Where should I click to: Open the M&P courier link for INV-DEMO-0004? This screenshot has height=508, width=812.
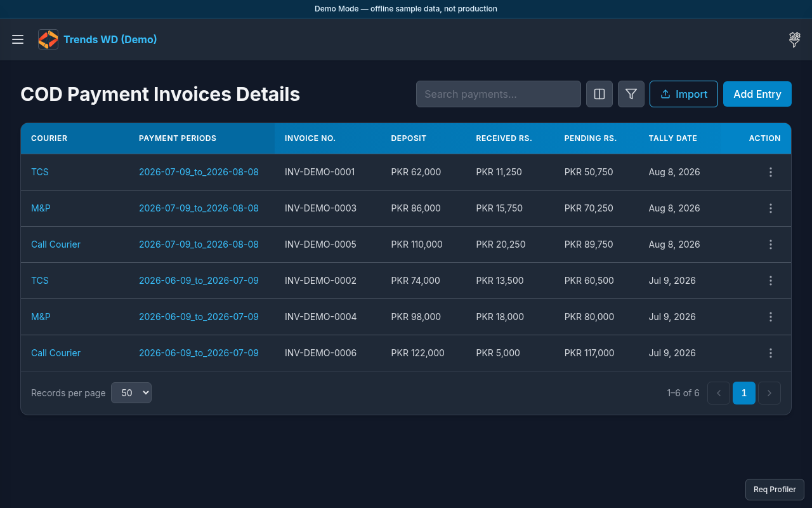(x=41, y=317)
